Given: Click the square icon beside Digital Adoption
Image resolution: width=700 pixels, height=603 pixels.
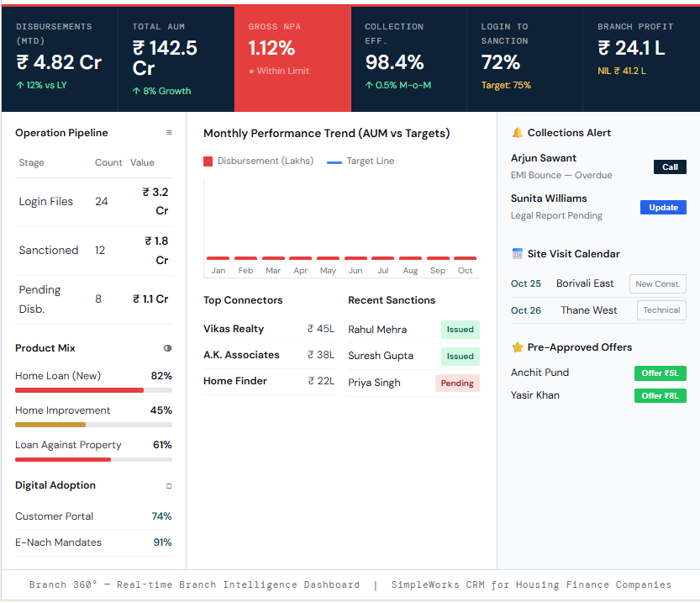Looking at the screenshot, I should click(168, 485).
